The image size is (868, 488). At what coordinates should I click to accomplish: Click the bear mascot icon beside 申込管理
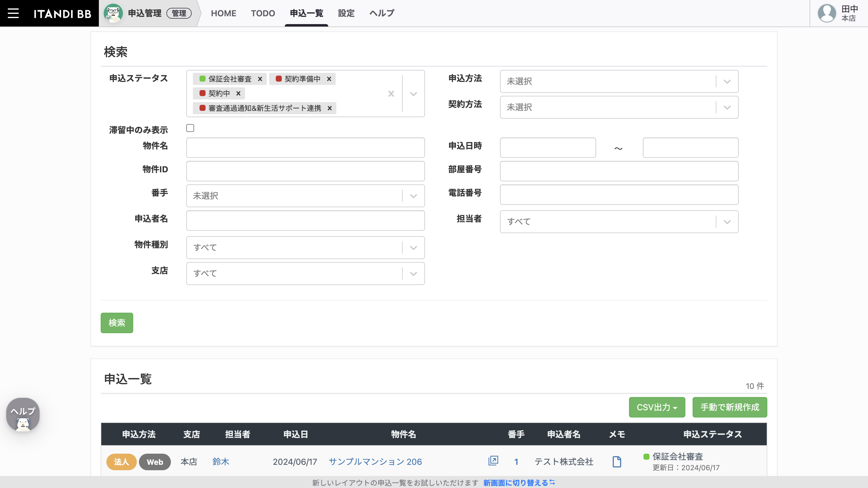(x=113, y=13)
